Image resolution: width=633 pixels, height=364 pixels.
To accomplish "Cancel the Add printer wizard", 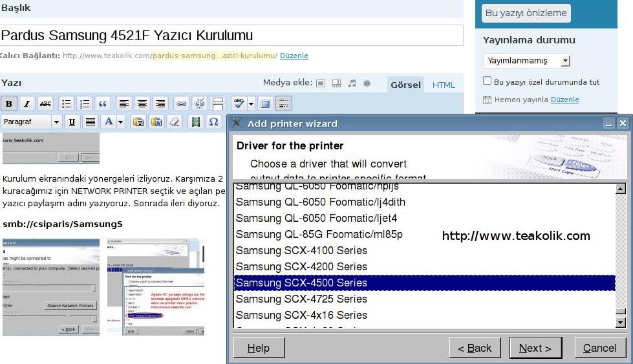I will [x=600, y=348].
